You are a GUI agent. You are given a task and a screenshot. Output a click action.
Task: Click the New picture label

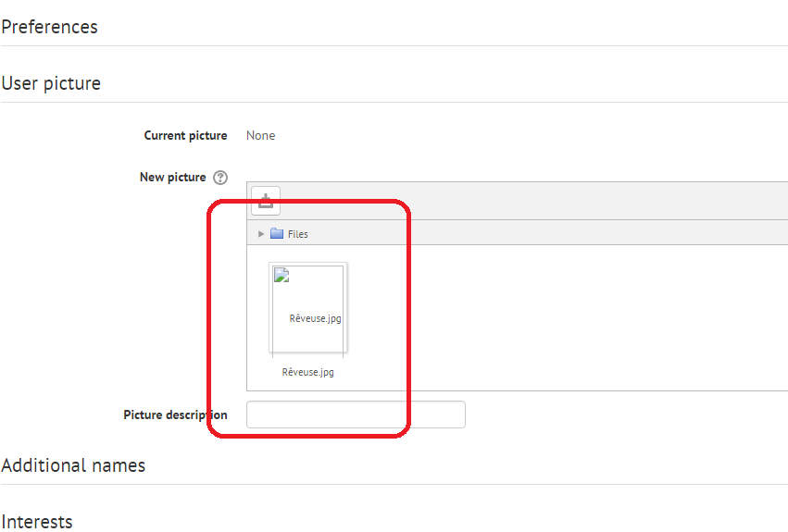(x=173, y=178)
